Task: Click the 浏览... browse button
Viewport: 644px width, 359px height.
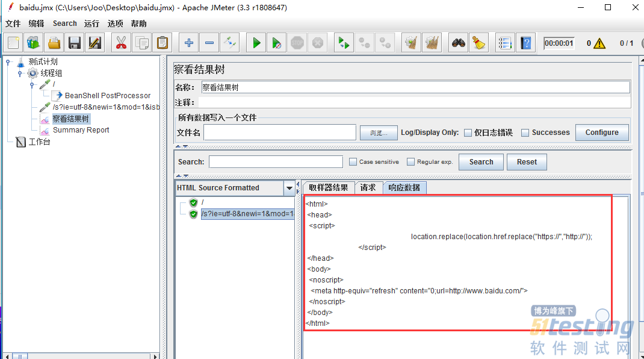Action: point(379,133)
